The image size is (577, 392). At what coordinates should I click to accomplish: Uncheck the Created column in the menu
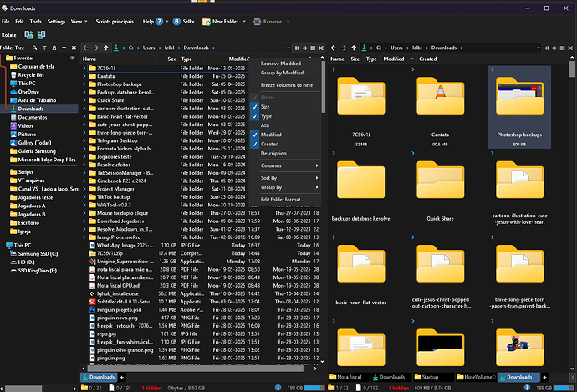click(x=255, y=144)
